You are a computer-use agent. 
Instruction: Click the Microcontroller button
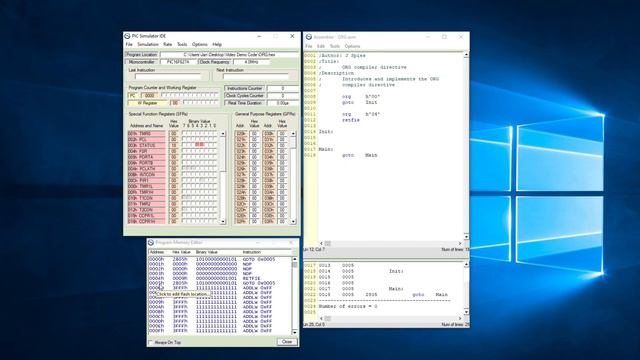pos(141,62)
